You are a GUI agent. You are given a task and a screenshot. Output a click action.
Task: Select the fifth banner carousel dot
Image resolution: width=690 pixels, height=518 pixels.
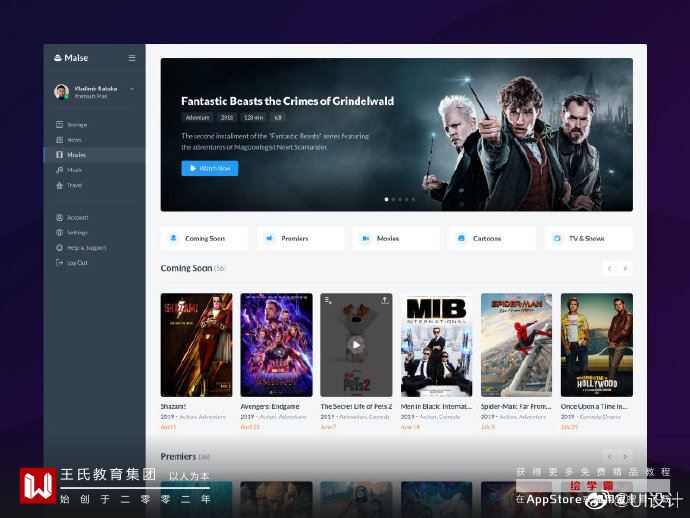tap(413, 199)
